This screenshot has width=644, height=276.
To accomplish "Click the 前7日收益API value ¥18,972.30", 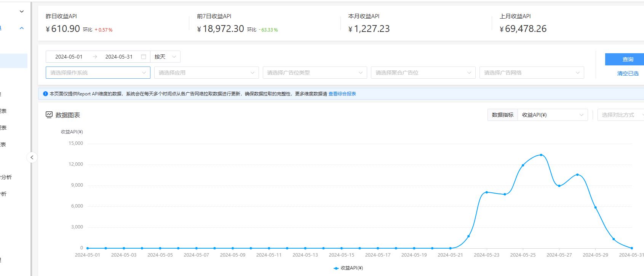I will 221,29.
